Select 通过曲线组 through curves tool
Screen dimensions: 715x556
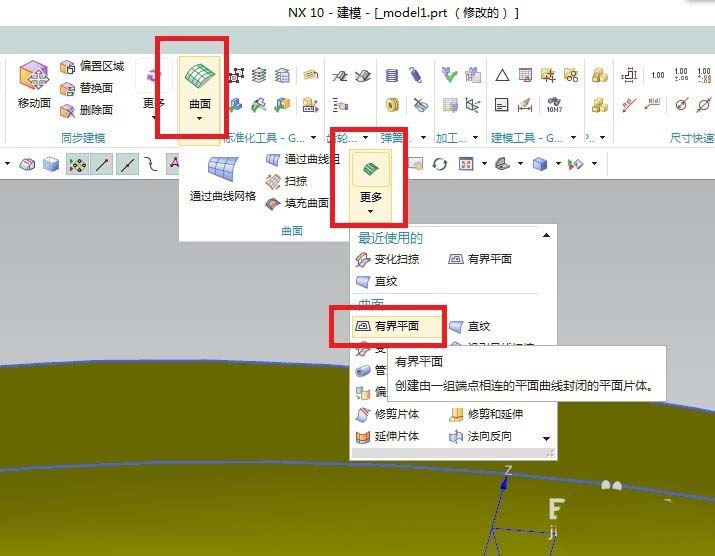(302, 159)
